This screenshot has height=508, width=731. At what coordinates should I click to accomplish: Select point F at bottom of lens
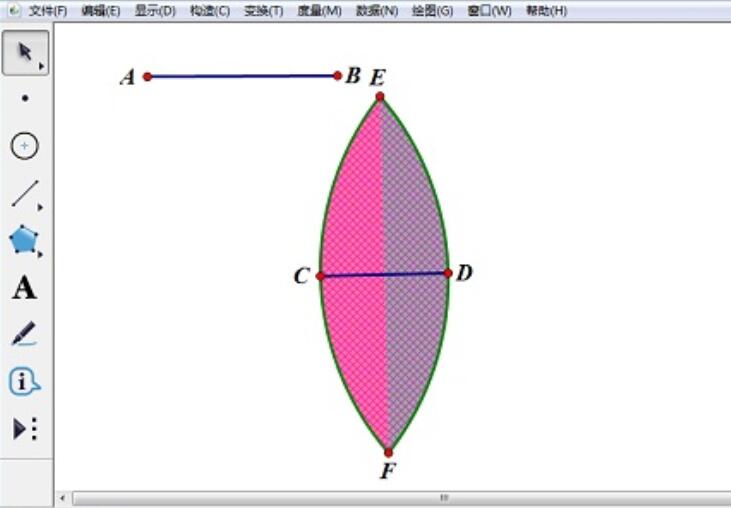[x=388, y=452]
